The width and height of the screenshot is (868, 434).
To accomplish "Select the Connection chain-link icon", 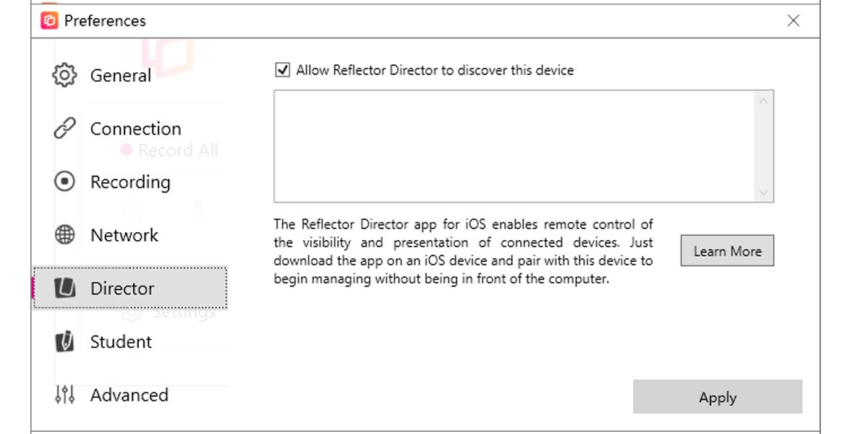I will click(x=64, y=128).
